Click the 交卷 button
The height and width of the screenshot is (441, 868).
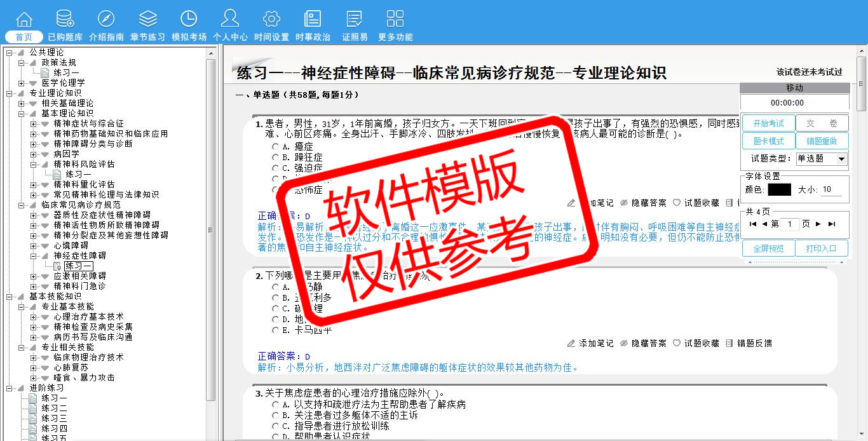822,123
